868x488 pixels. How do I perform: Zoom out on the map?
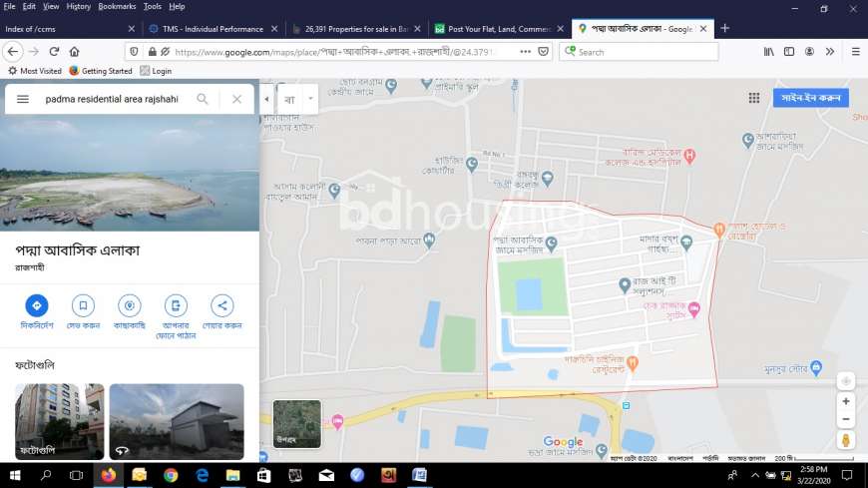(846, 419)
